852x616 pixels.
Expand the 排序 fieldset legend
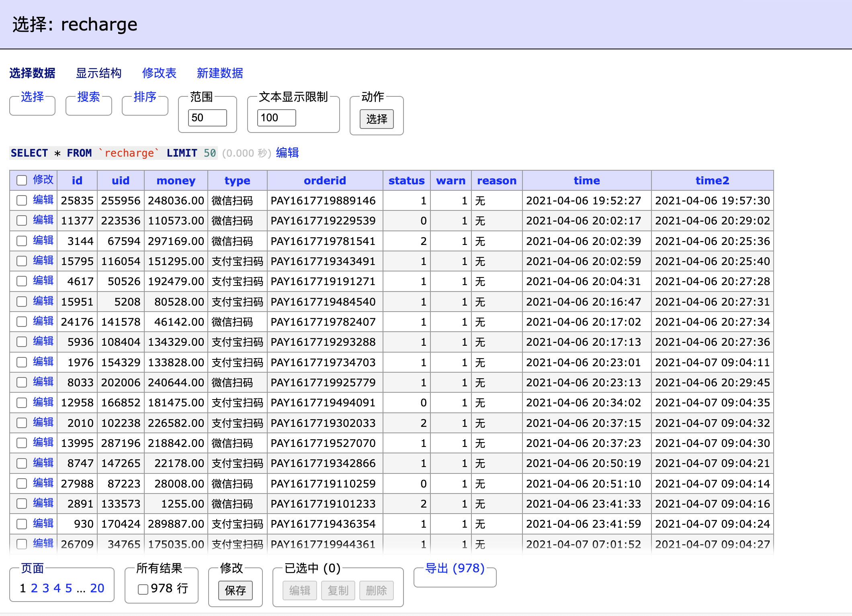(x=145, y=97)
